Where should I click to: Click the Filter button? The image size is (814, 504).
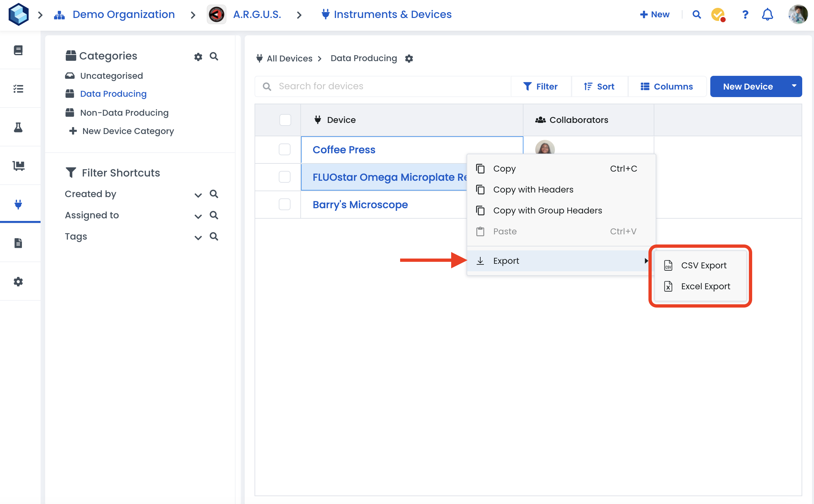point(540,87)
